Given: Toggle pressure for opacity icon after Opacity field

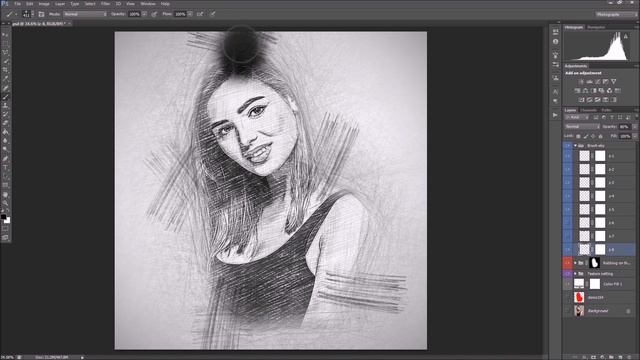Looking at the screenshot, I should pos(154,14).
